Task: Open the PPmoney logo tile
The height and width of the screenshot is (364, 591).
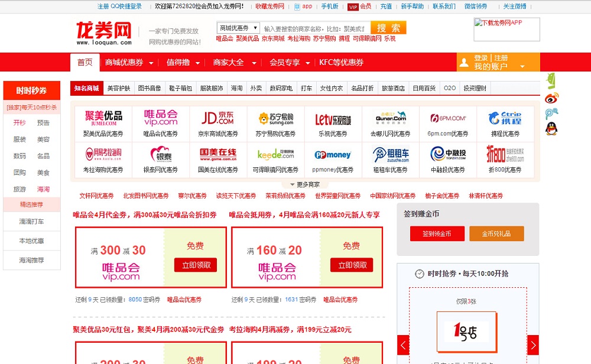Action: coord(333,155)
